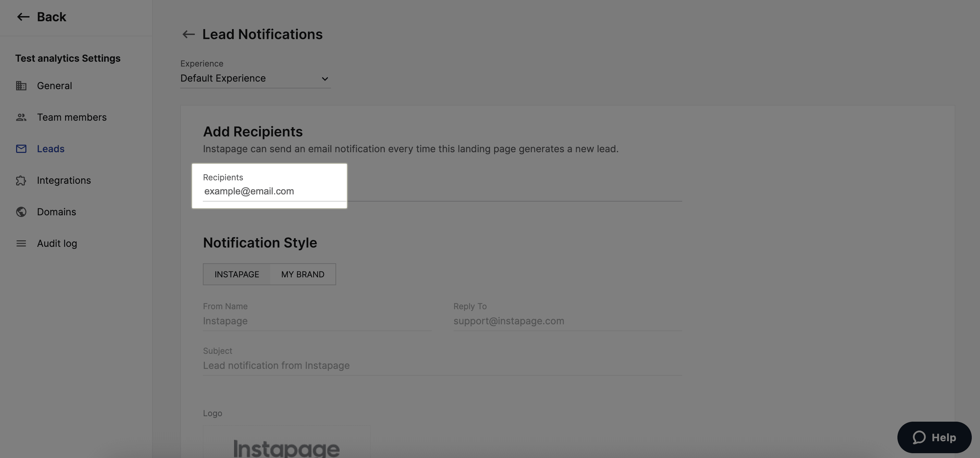Image resolution: width=980 pixels, height=458 pixels.
Task: Click the Test analytics Settings heading
Action: click(68, 59)
